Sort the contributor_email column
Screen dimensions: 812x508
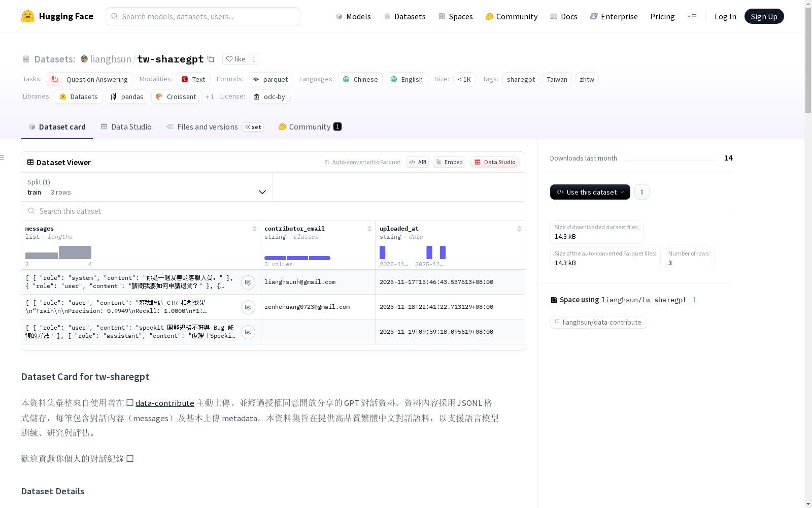(369, 229)
